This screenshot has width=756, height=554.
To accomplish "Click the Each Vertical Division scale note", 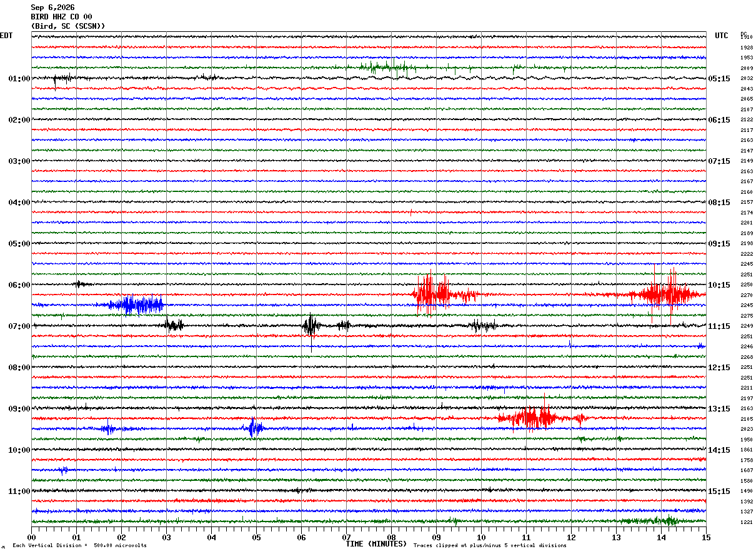I will pos(79,545).
